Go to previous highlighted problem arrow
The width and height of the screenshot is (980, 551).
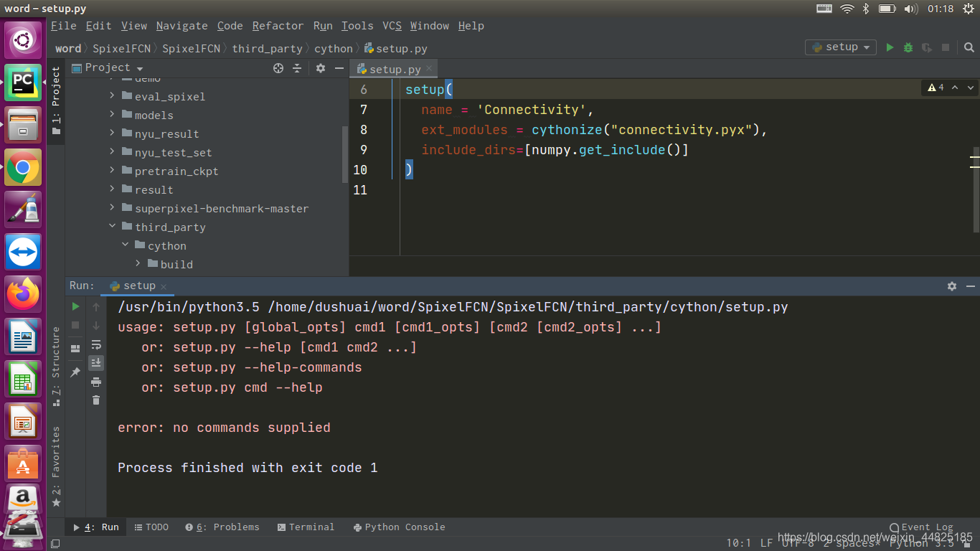[955, 88]
